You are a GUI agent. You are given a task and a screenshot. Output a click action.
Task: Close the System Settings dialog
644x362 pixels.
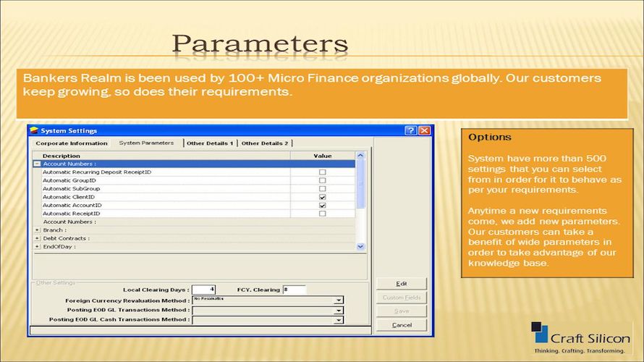[x=424, y=130]
